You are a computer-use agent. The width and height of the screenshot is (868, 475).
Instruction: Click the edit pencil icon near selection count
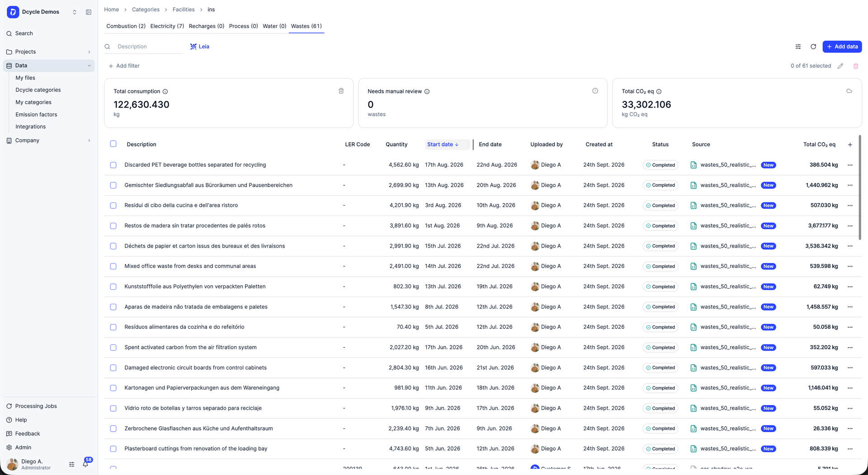pos(840,66)
